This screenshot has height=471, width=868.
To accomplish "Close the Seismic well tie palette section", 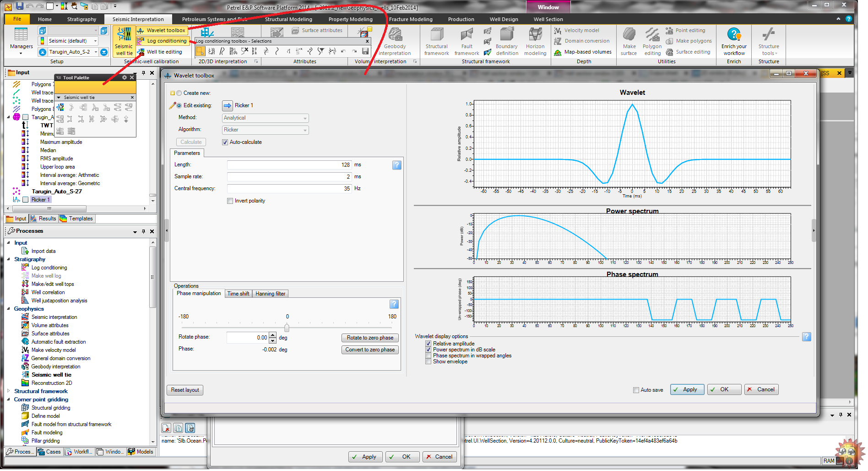I will coord(132,97).
